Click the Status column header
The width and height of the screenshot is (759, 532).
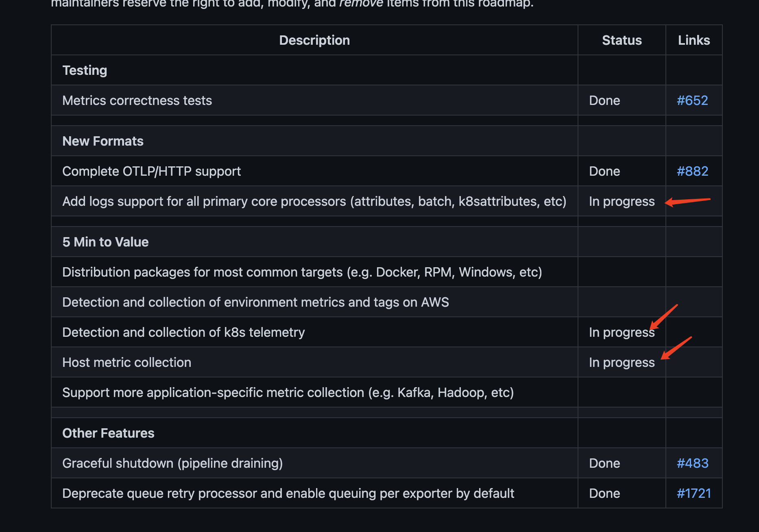[x=622, y=40]
